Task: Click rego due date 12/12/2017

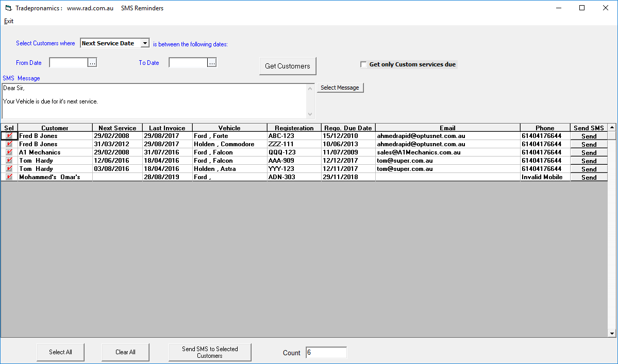Action: [348, 161]
